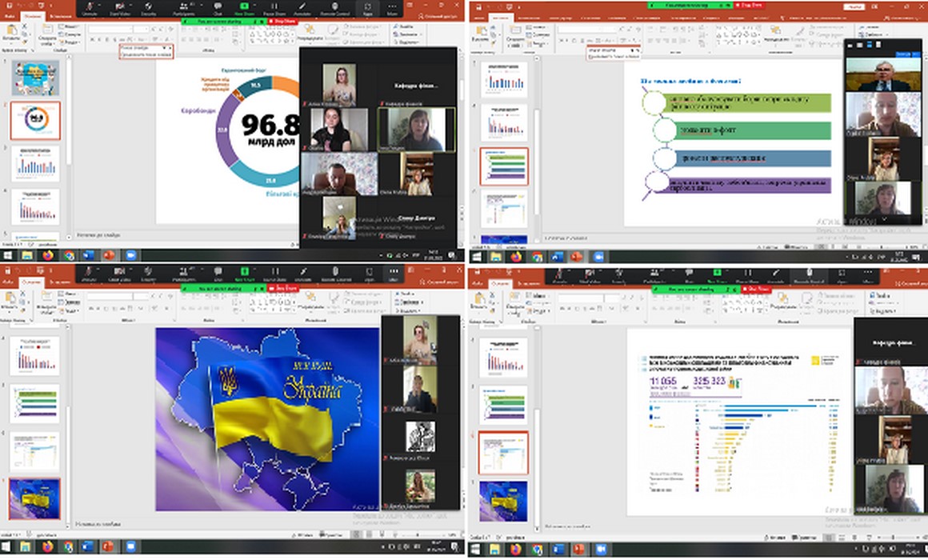The height and width of the screenshot is (560, 928).
Task: Select Annotate in Zoom toolbar above 96.8 chart
Action: 303,7
